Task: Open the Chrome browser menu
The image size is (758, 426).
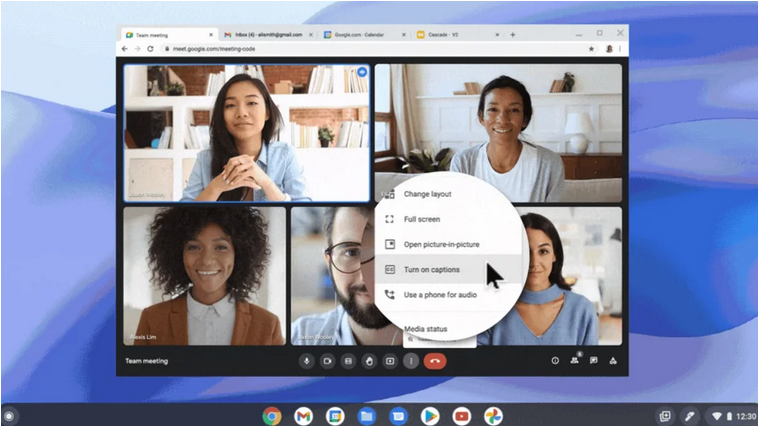Action: tap(621, 48)
